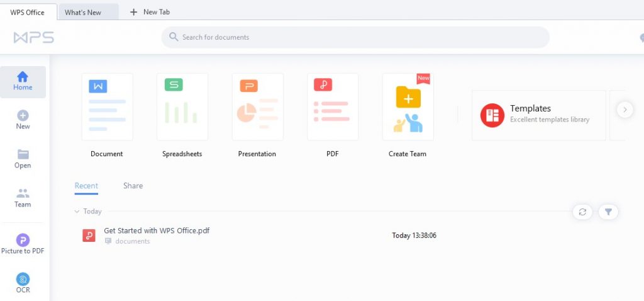644x301 pixels.
Task: Create a new Document
Action: click(x=107, y=107)
